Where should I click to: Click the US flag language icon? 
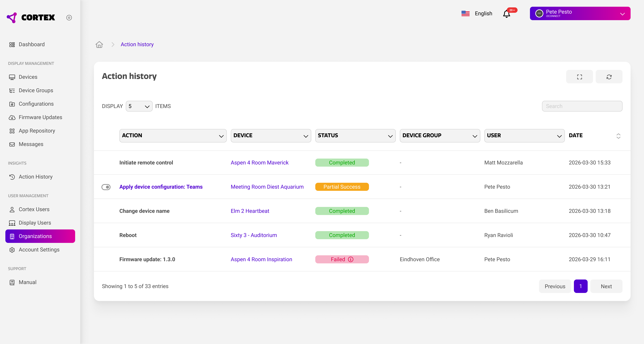coord(465,13)
